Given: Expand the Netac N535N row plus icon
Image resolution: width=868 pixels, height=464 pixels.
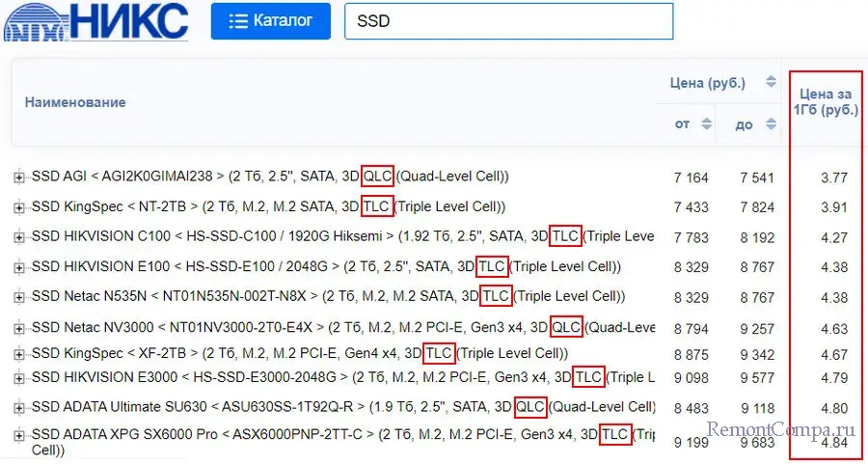Looking at the screenshot, I should pyautogui.click(x=18, y=296).
